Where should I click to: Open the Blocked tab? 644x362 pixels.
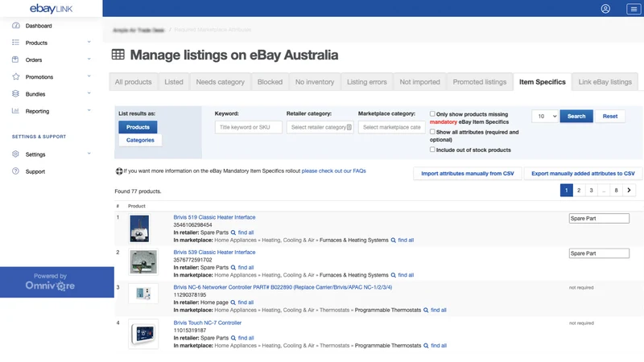click(270, 82)
